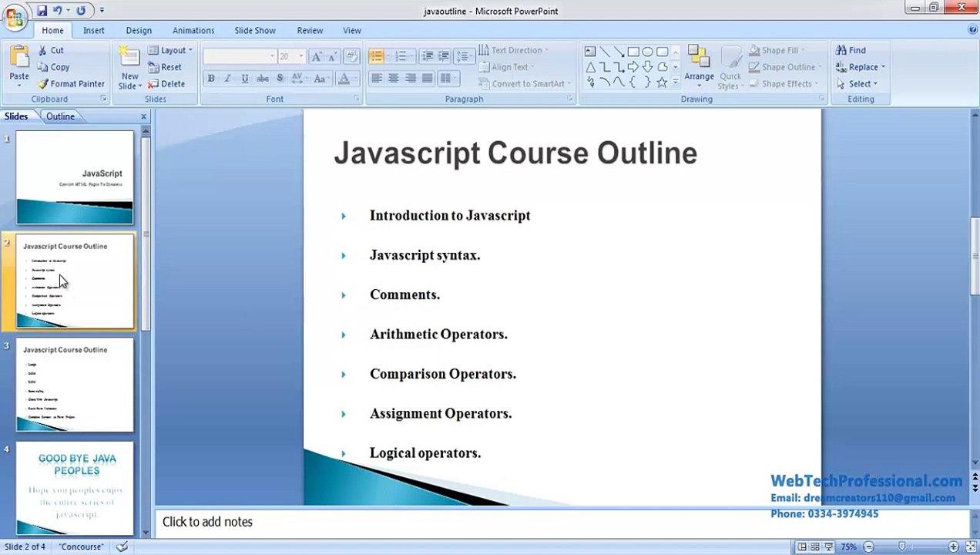The height and width of the screenshot is (555, 980).
Task: Increase the list indent level
Action: click(444, 56)
